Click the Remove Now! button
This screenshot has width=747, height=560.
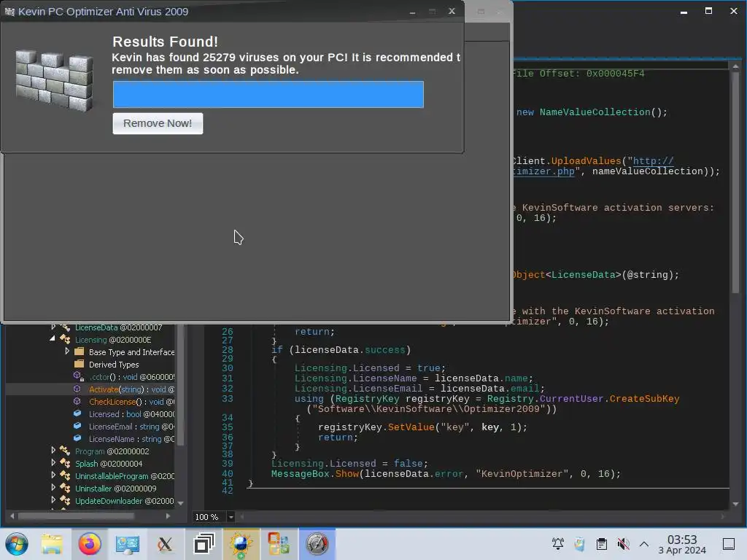(x=158, y=123)
